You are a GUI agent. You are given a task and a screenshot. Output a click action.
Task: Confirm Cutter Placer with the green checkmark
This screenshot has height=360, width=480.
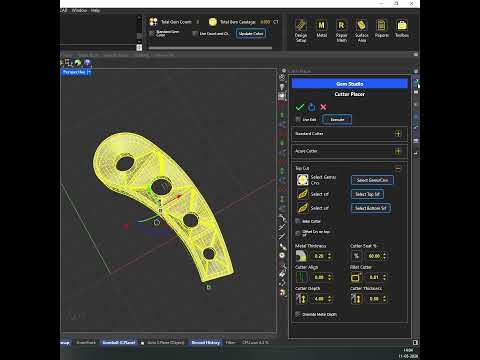click(300, 107)
